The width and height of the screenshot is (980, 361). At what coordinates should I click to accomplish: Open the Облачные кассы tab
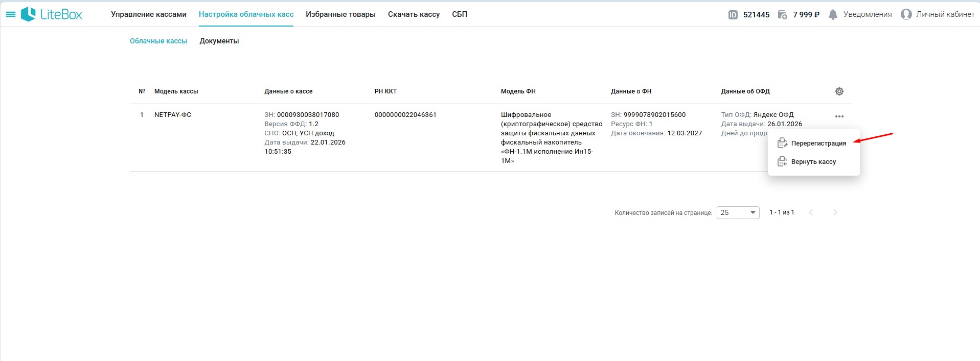tap(158, 41)
